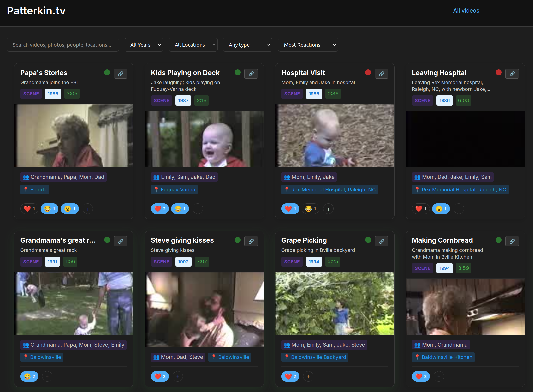Screen dimensions: 533x392
Task: Click the red status dot on Hospital Visit
Action: pyautogui.click(x=368, y=72)
